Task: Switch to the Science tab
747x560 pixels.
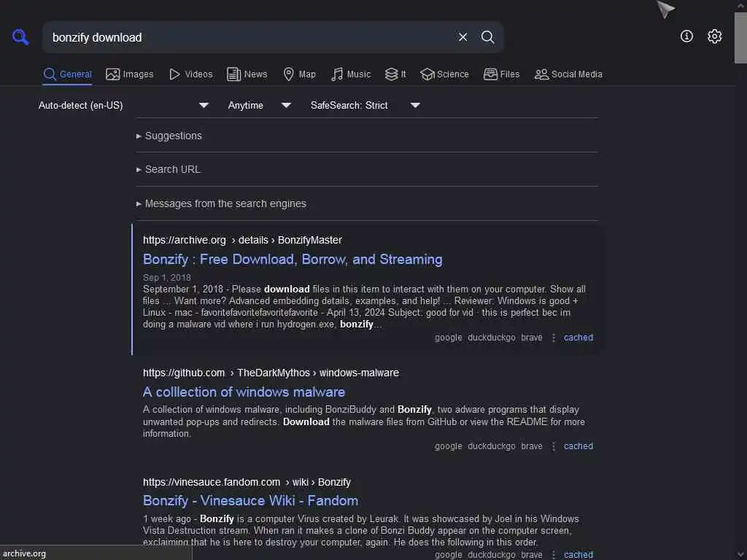Action: tap(445, 74)
